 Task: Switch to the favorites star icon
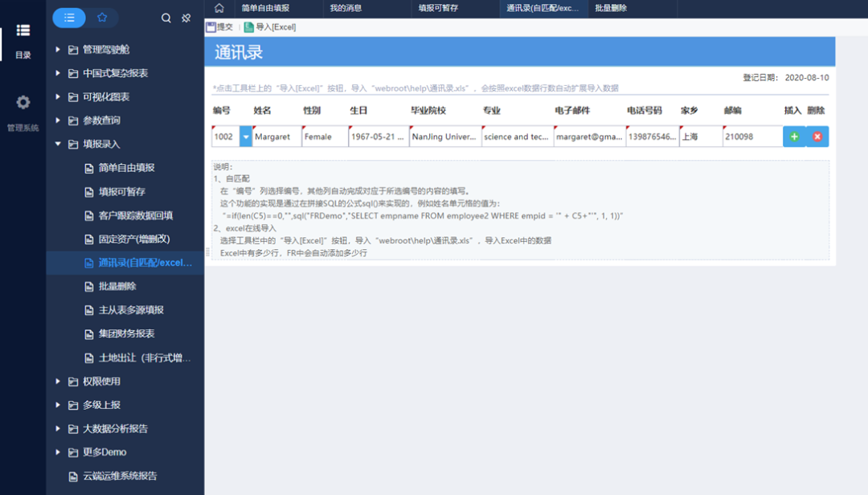coord(102,18)
